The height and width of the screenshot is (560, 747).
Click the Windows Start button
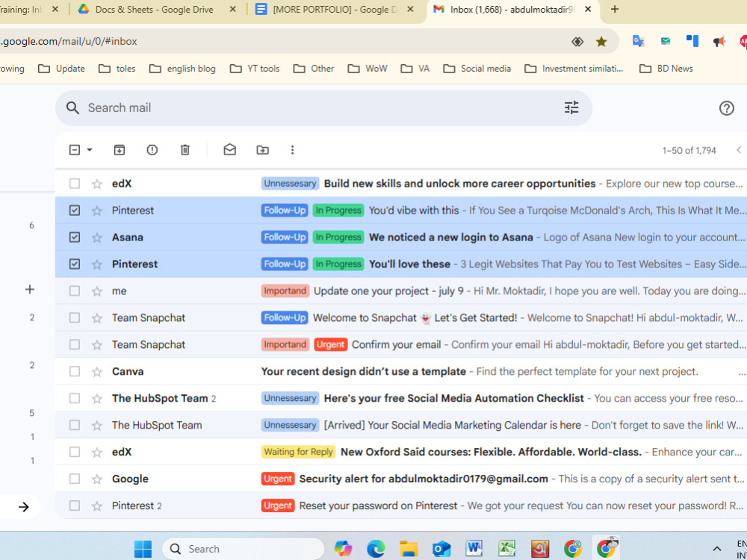(143, 549)
